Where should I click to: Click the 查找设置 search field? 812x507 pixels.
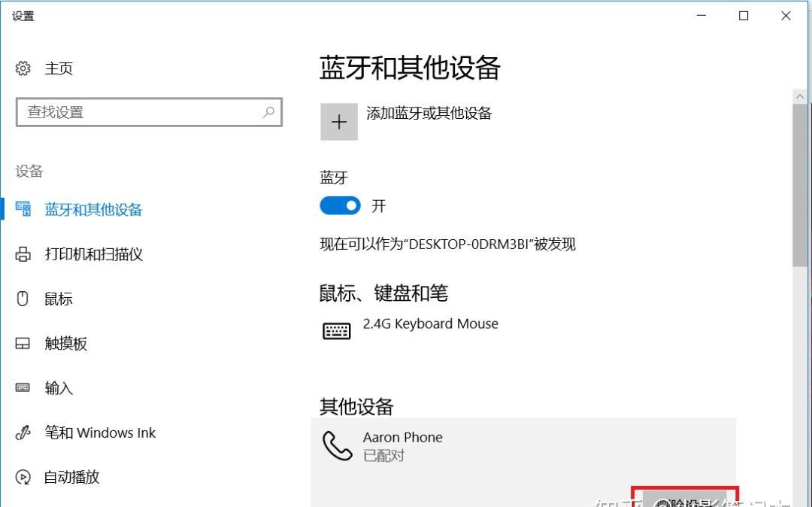(149, 112)
